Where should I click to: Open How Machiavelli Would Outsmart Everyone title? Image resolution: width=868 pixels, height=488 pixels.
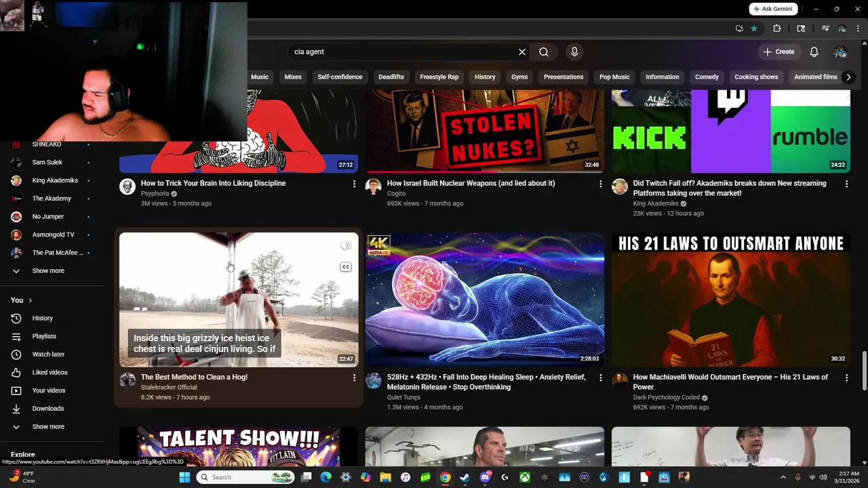click(x=730, y=382)
